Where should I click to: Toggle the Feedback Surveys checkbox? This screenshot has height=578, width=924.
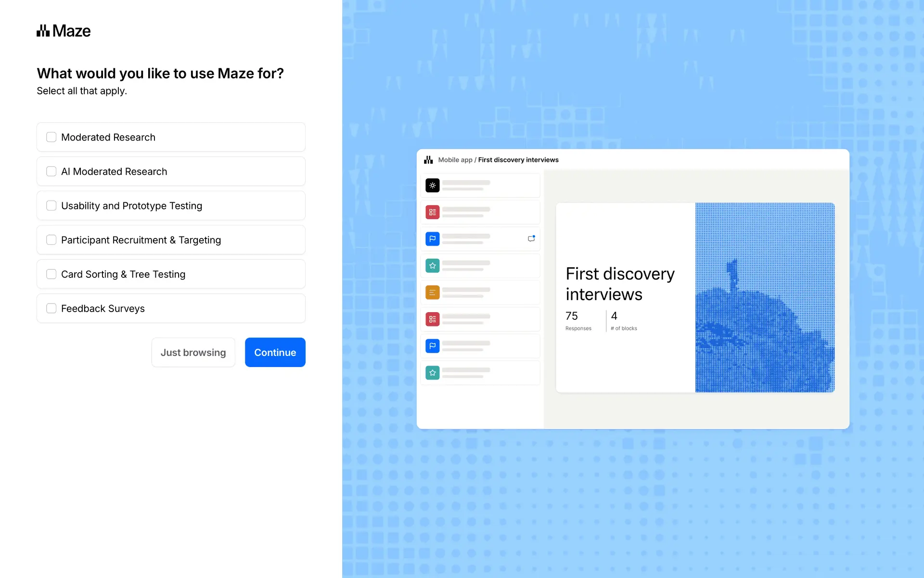point(51,308)
